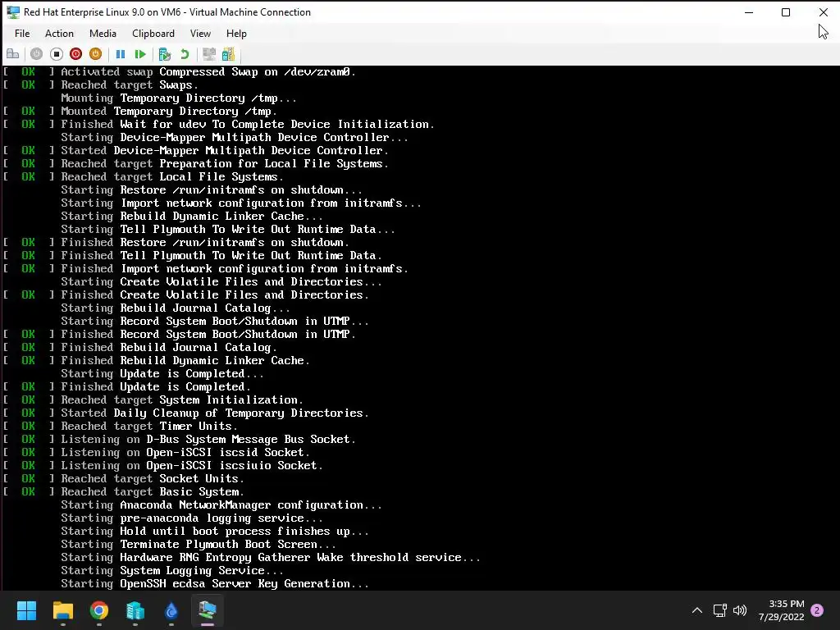Click 'Finished Update is Completed' line
This screenshot has width=840, height=630.
coord(155,387)
